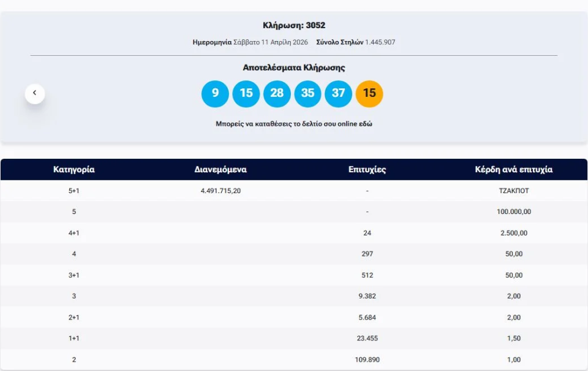Screen dimensions: 588x371
Task: Click the Επιτυχίες column header
Action: (367, 169)
